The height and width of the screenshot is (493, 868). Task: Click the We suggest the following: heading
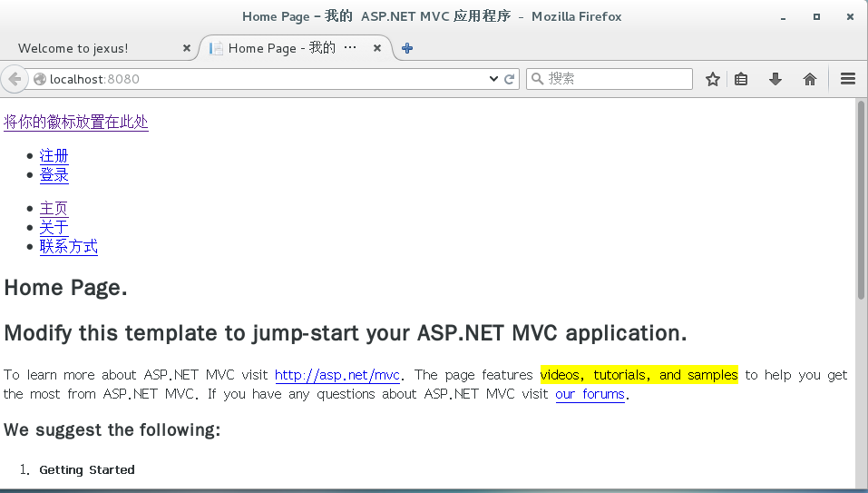coord(112,429)
